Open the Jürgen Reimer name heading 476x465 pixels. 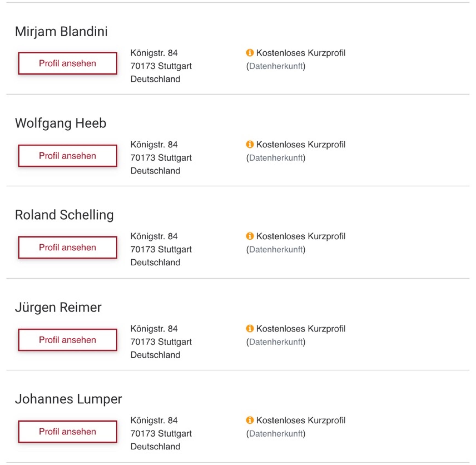click(58, 307)
